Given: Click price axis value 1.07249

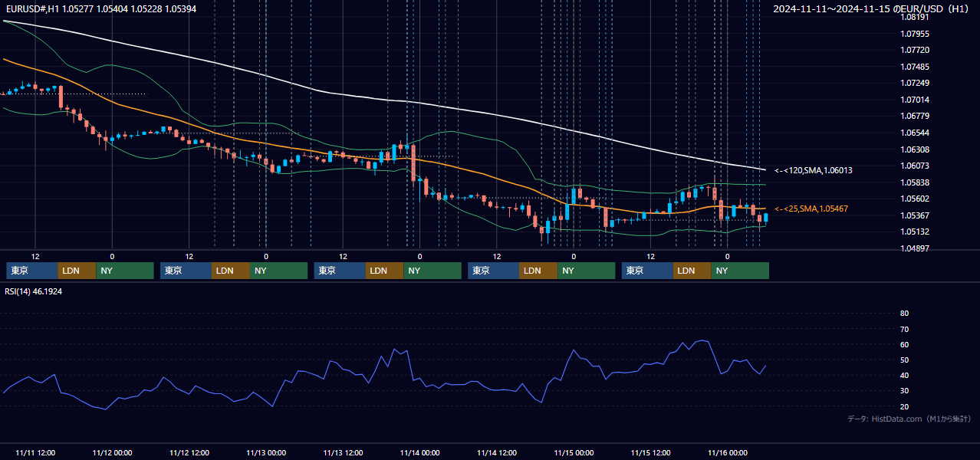Looking at the screenshot, I should [x=915, y=83].
